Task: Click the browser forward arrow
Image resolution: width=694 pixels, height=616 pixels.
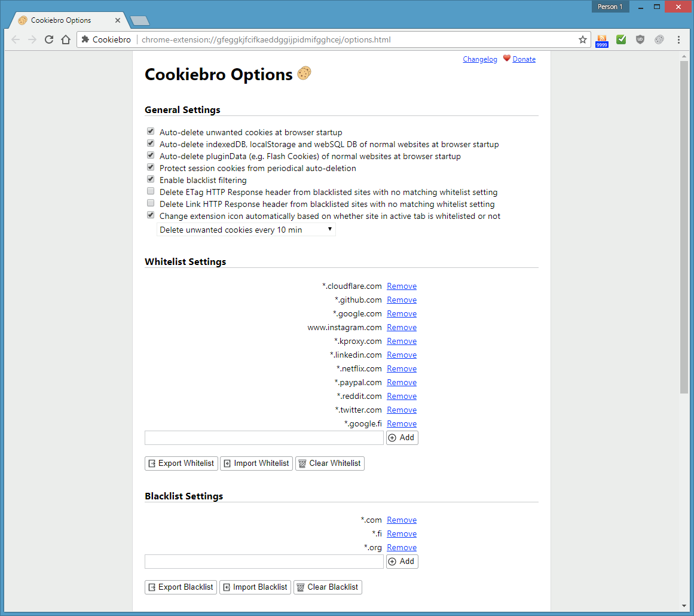Action: coord(32,39)
